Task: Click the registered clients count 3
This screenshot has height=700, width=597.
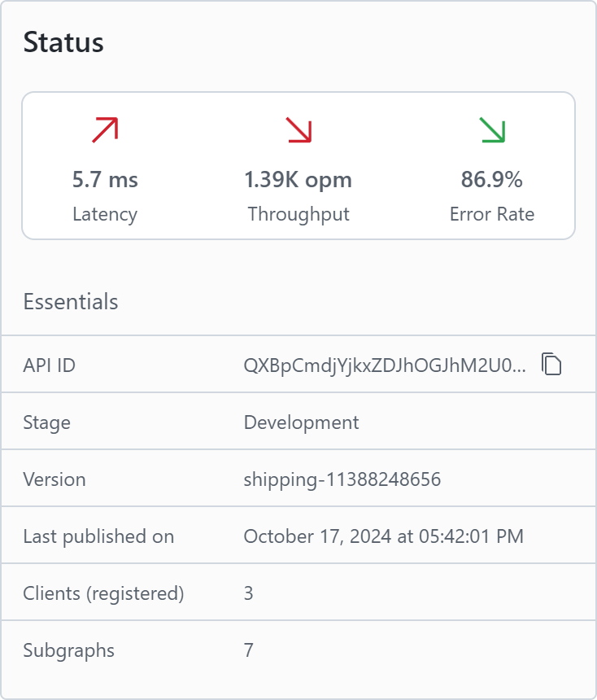Action: point(249,593)
